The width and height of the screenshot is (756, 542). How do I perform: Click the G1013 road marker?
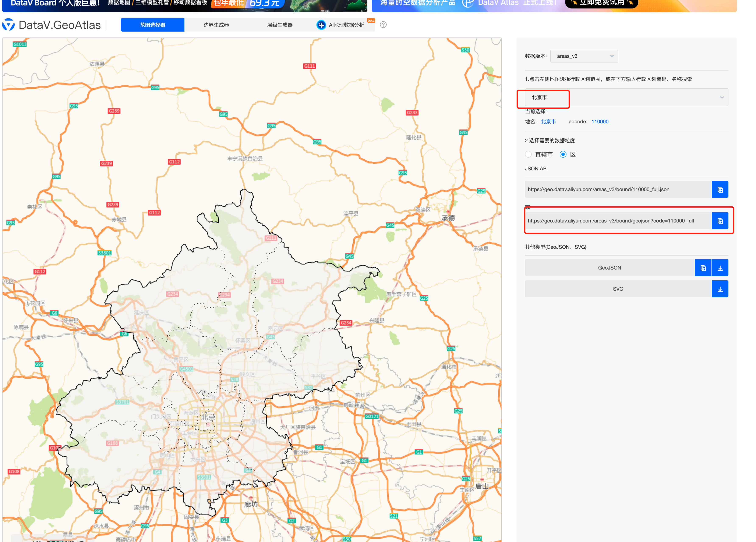(x=20, y=44)
